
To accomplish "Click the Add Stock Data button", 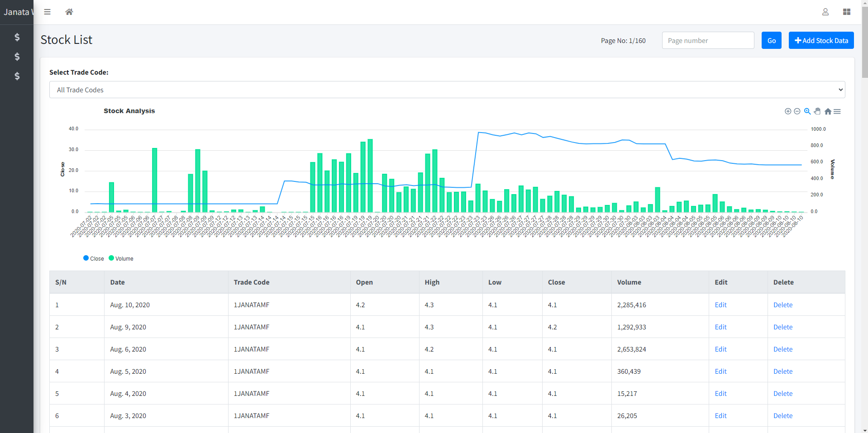I will 821,40.
